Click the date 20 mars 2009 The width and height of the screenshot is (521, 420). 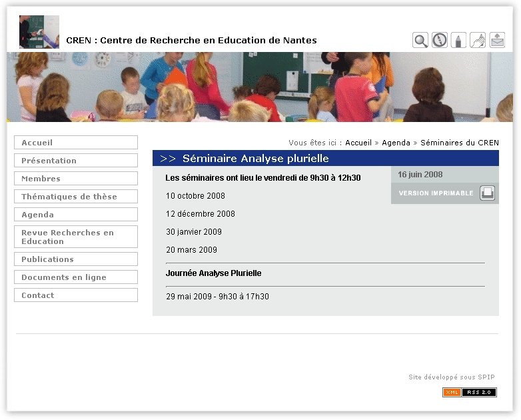pos(191,250)
